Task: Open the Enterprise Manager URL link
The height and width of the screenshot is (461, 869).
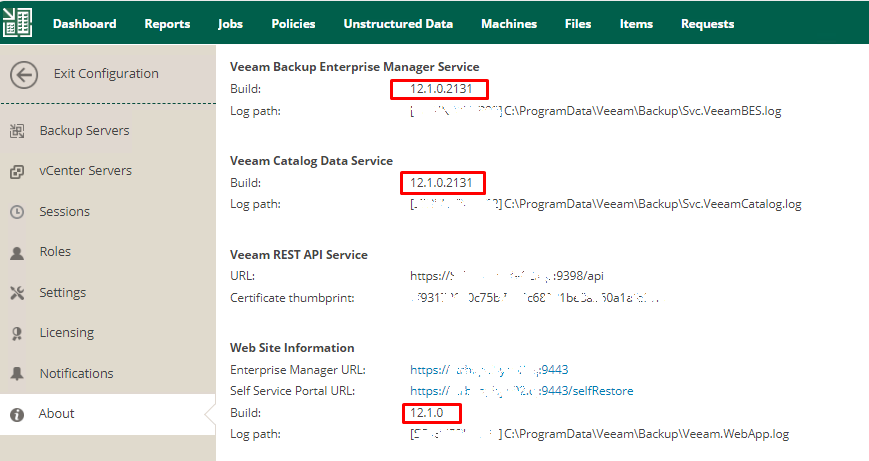Action: coord(489,370)
